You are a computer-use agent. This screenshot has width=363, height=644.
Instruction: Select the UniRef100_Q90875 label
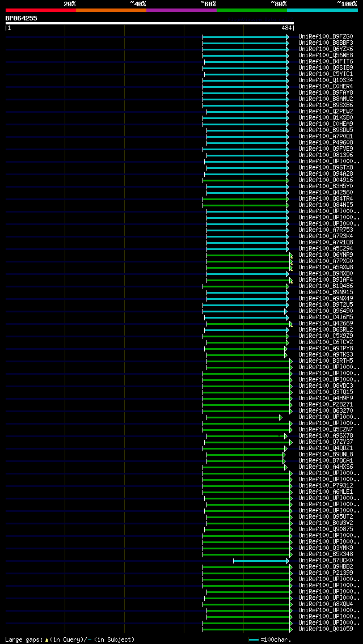[326, 529]
